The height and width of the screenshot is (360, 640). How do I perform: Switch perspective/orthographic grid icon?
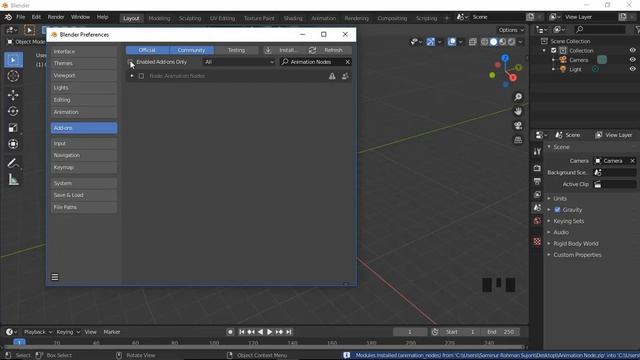pyautogui.click(x=518, y=140)
